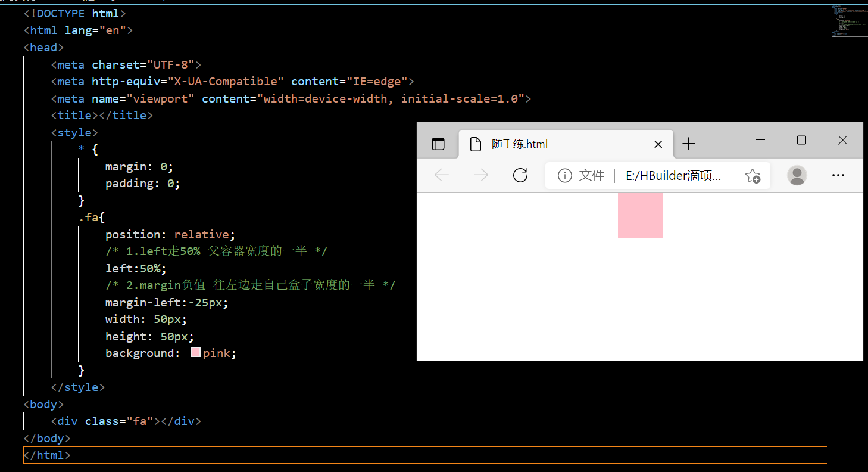
Task: Click the pink box in the page
Action: click(x=640, y=215)
